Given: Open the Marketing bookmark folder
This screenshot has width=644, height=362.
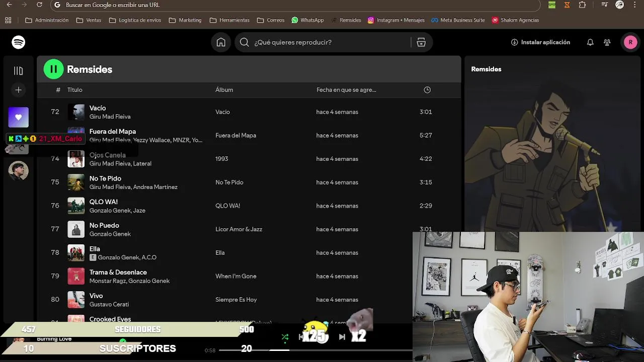Looking at the screenshot, I should (185, 20).
